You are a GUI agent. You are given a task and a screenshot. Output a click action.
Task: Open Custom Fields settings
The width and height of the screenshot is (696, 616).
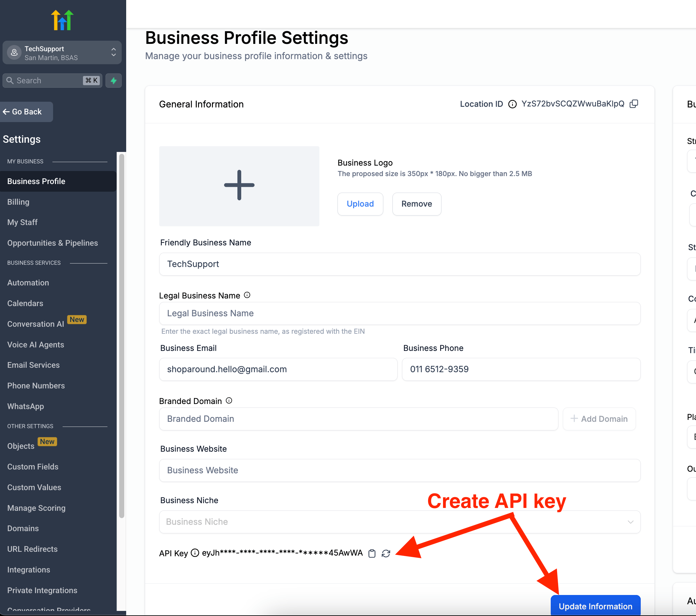coord(33,467)
